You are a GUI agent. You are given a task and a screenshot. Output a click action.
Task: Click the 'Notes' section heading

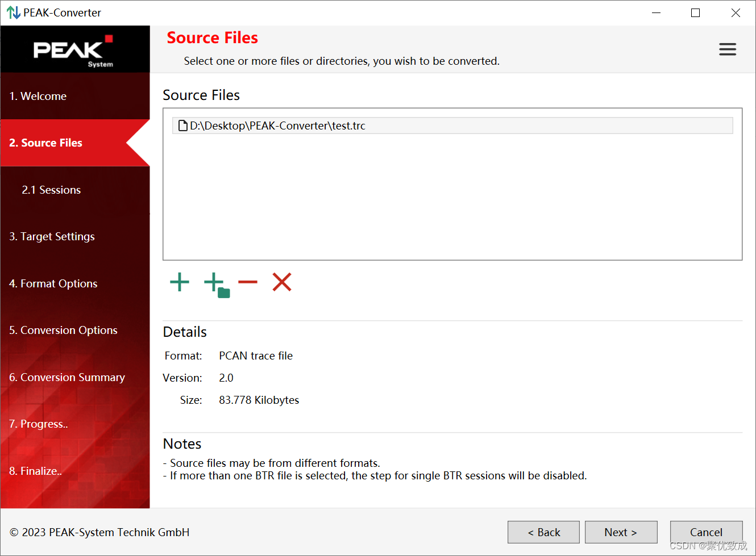[x=182, y=444]
